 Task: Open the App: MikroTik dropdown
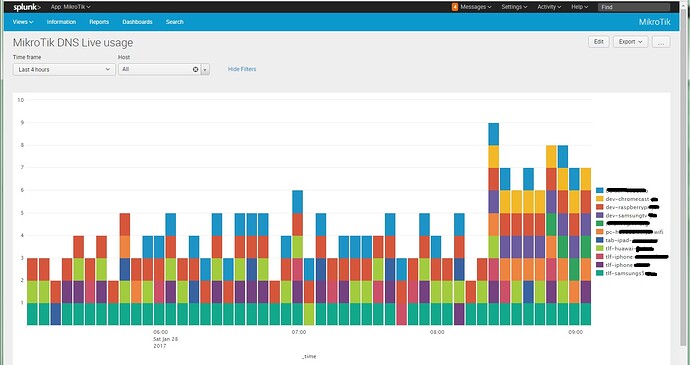71,7
